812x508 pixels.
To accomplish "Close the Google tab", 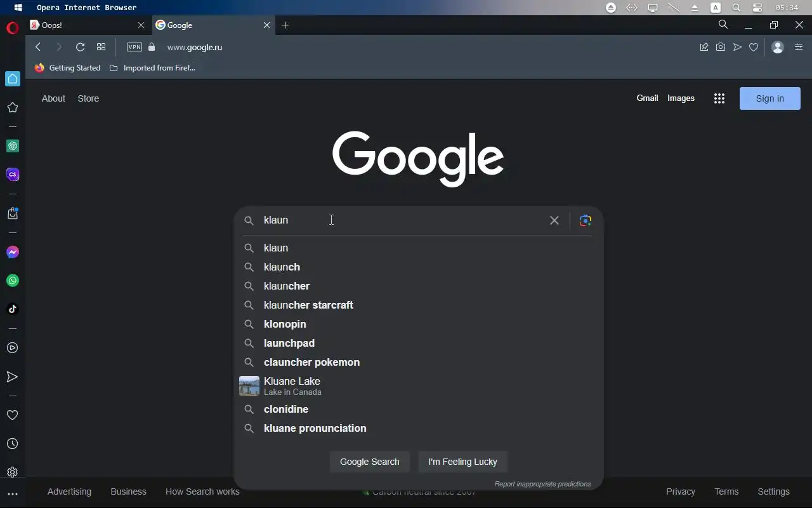I will pos(266,25).
